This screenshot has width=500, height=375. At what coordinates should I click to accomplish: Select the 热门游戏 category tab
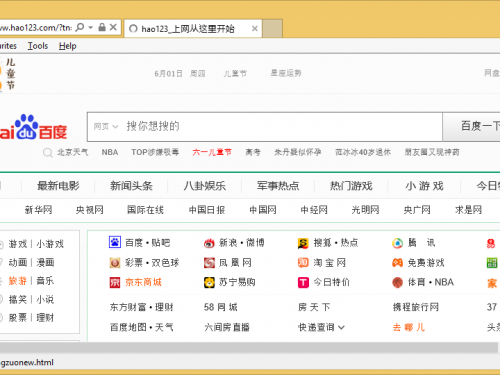point(351,186)
